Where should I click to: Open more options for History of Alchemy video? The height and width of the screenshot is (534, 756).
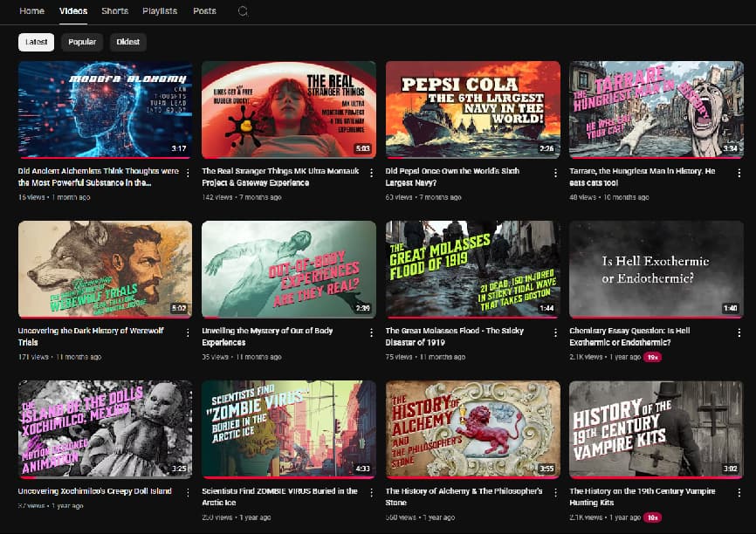pos(555,492)
